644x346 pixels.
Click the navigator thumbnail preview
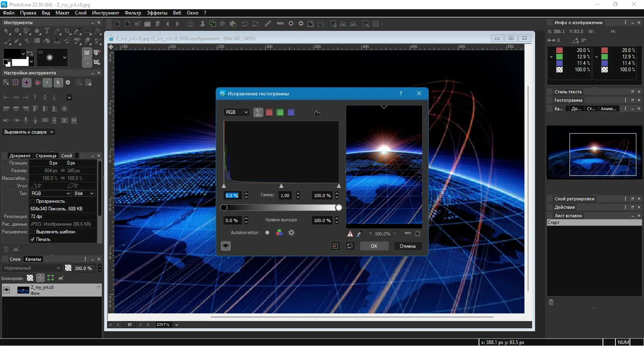tap(594, 152)
